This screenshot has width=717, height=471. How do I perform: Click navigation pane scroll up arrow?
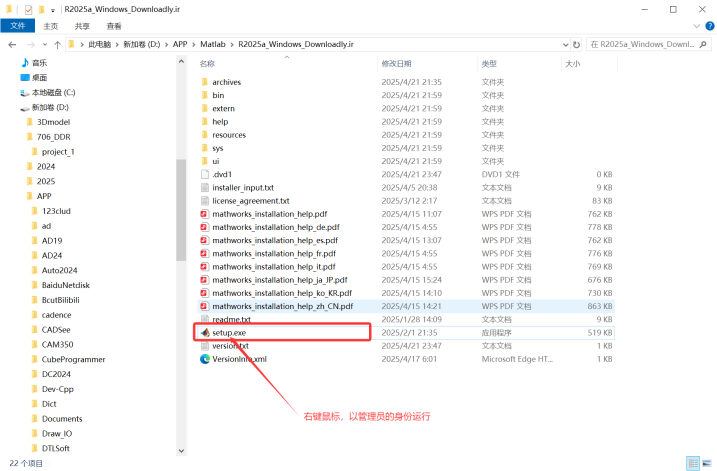pos(181,61)
